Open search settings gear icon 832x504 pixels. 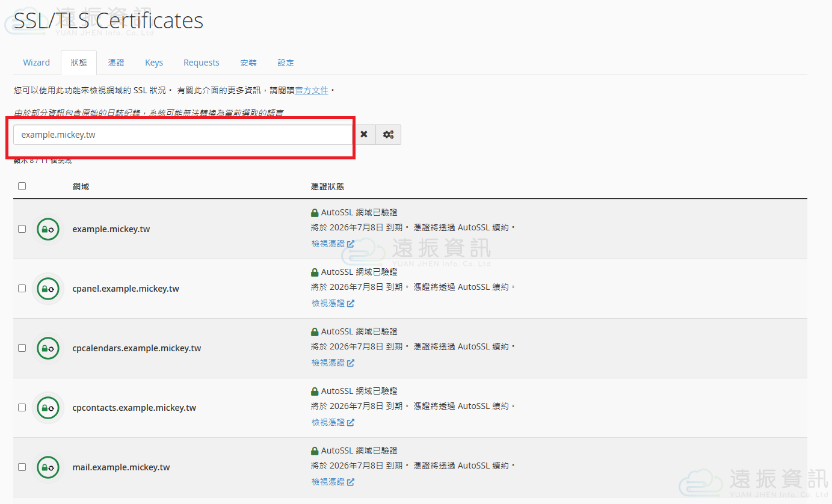[389, 135]
